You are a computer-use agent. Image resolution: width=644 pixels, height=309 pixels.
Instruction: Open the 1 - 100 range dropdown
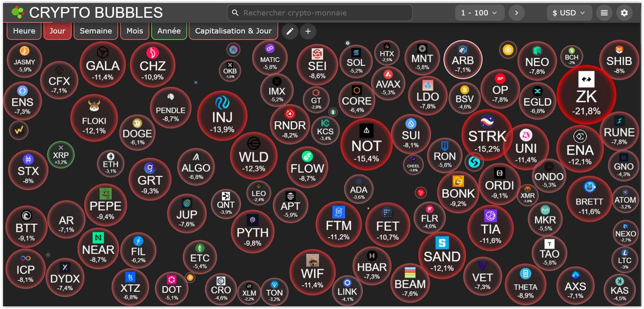[x=480, y=13]
